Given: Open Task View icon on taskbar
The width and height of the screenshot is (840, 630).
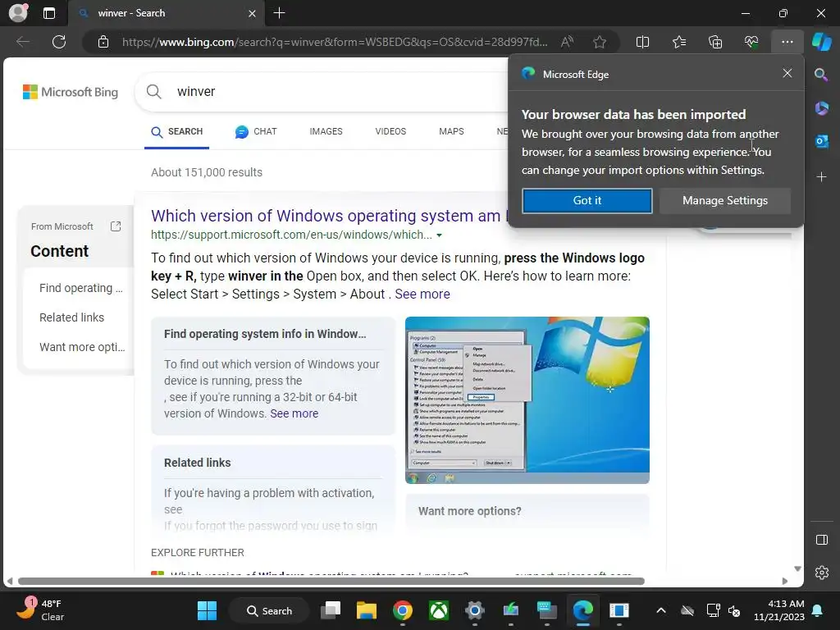Looking at the screenshot, I should 331,610.
